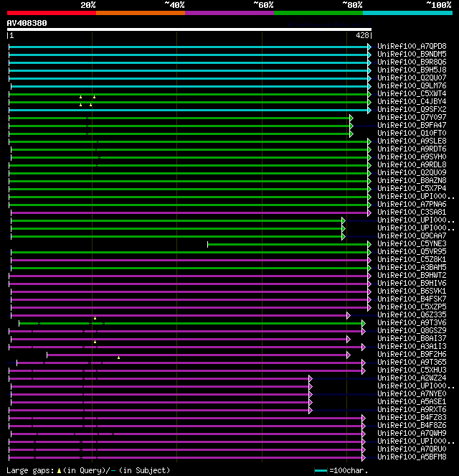The image size is (459, 476).
Task: Select the UniRef100_B4F8Z6 label
Action: [412, 425]
